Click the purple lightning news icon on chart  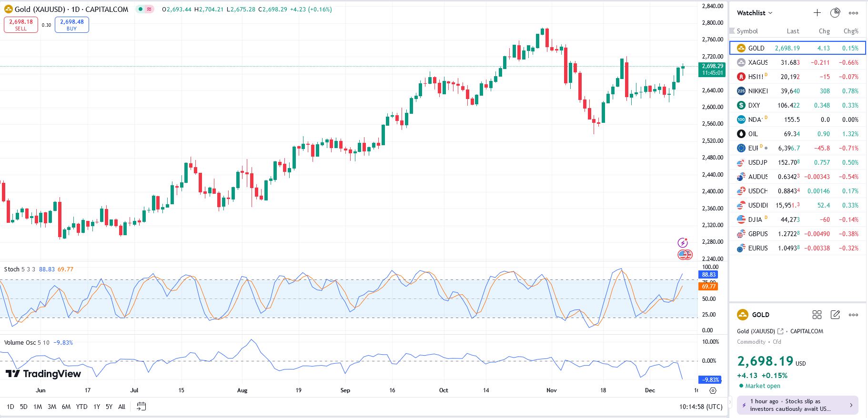(x=683, y=243)
